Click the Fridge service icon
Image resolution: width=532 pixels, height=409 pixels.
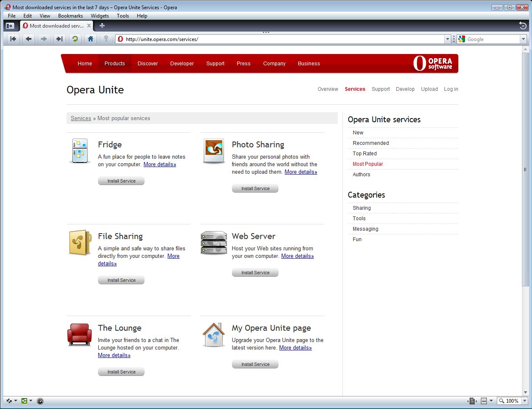[x=80, y=151]
